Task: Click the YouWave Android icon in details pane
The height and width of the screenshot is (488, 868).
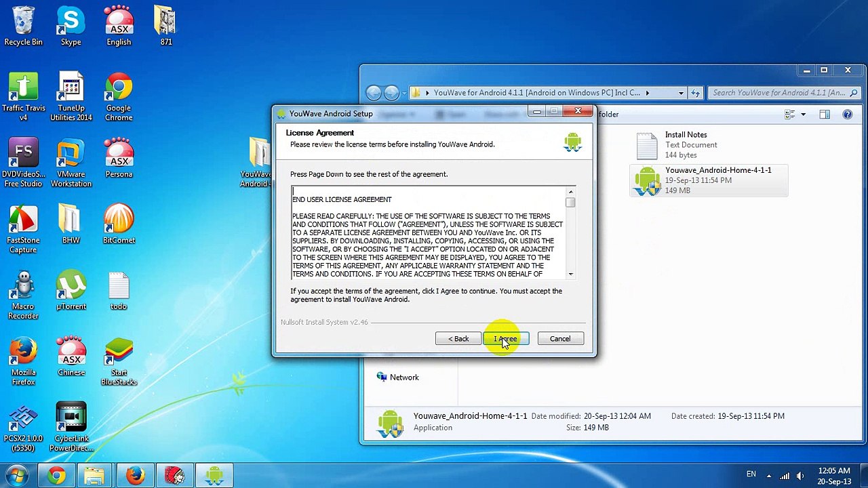Action: point(390,423)
